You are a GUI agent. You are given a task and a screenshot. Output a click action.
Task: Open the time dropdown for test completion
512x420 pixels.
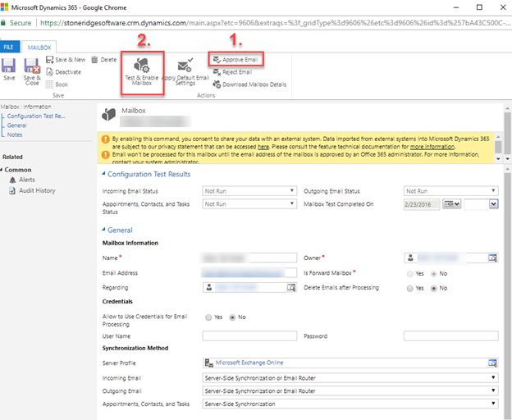coord(494,204)
